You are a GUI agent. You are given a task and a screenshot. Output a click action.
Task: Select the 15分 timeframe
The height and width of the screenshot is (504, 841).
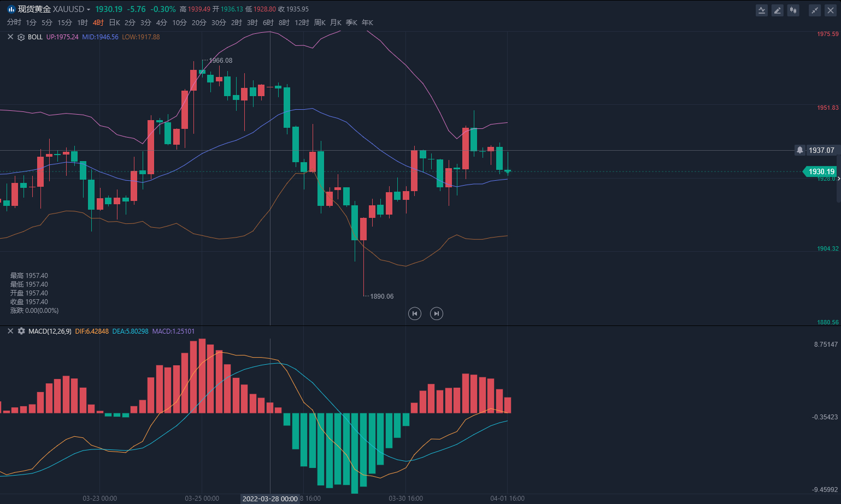[x=64, y=22]
